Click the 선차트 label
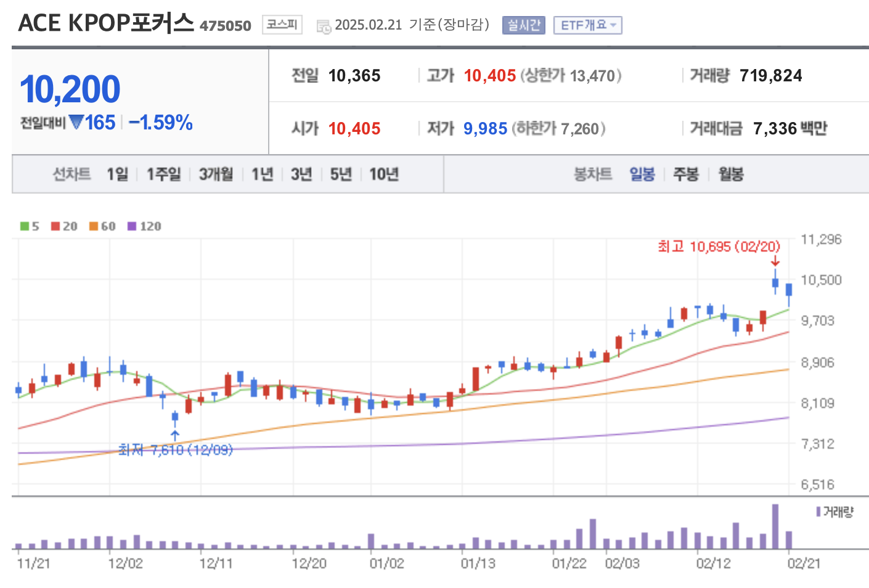Screen dimensions: 869x588 (71, 174)
